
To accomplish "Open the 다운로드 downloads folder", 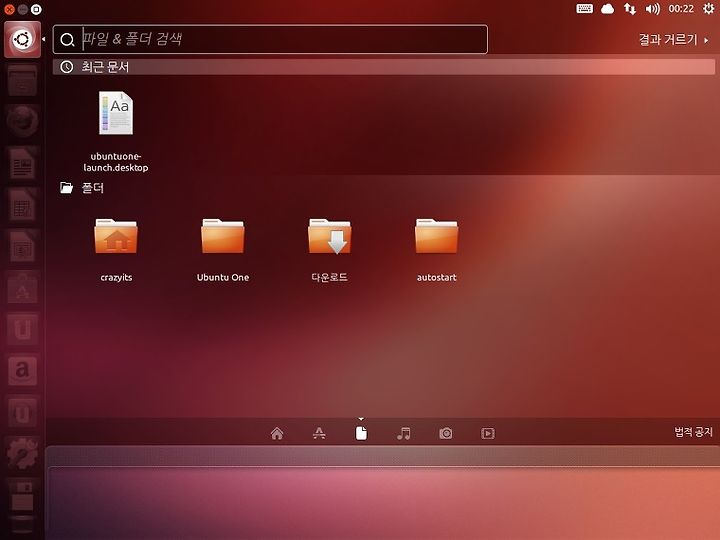I will [x=329, y=250].
